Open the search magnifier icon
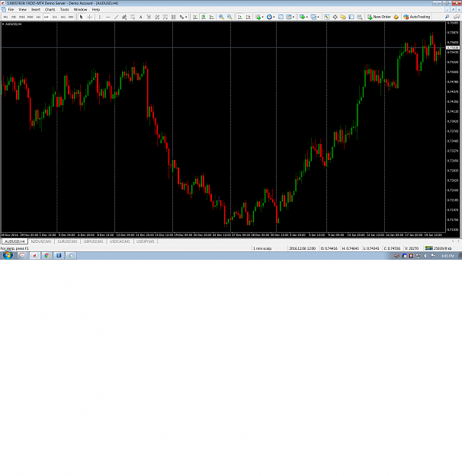The image size is (462, 476). tap(447, 17)
